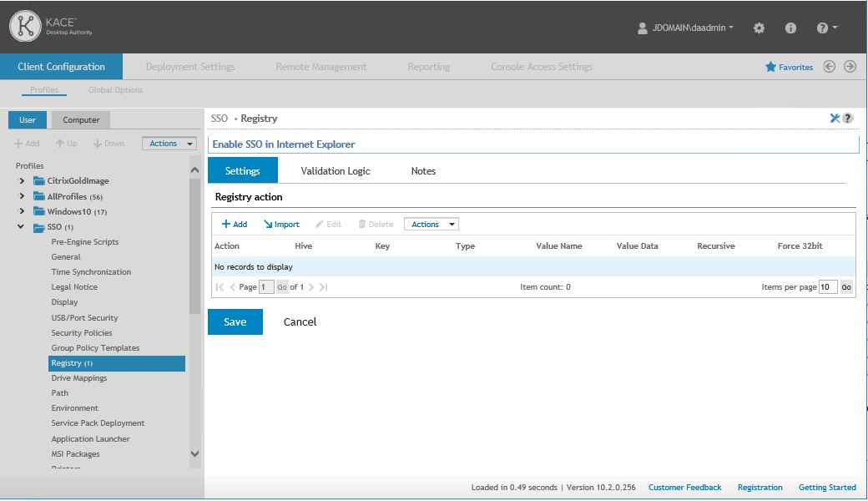868x501 pixels.
Task: Open Console Access Settings tab
Action: [x=542, y=67]
